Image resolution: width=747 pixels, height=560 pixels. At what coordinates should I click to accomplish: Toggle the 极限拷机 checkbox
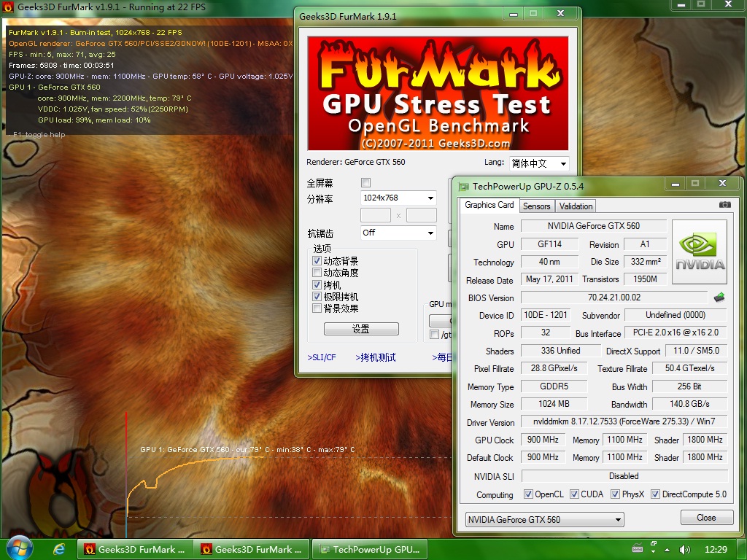tap(317, 297)
